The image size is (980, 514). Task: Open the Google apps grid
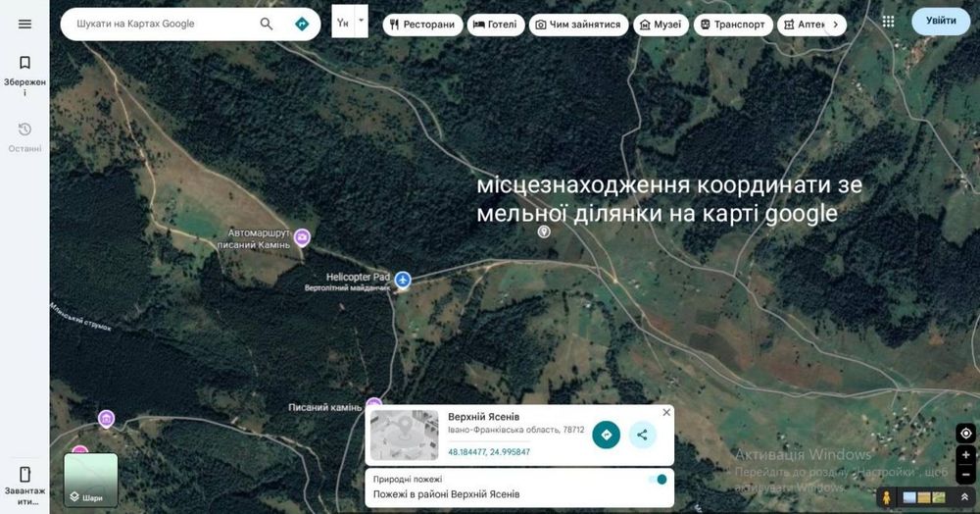pos(888,22)
